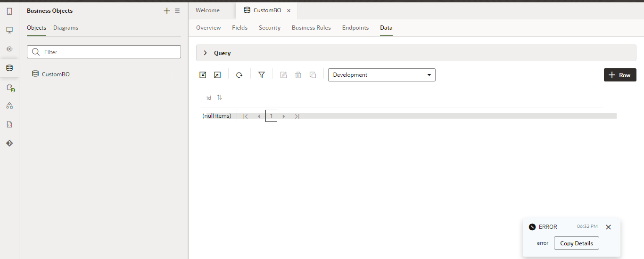The width and height of the screenshot is (644, 259).
Task: Open the Endpoints tab
Action: (355, 28)
